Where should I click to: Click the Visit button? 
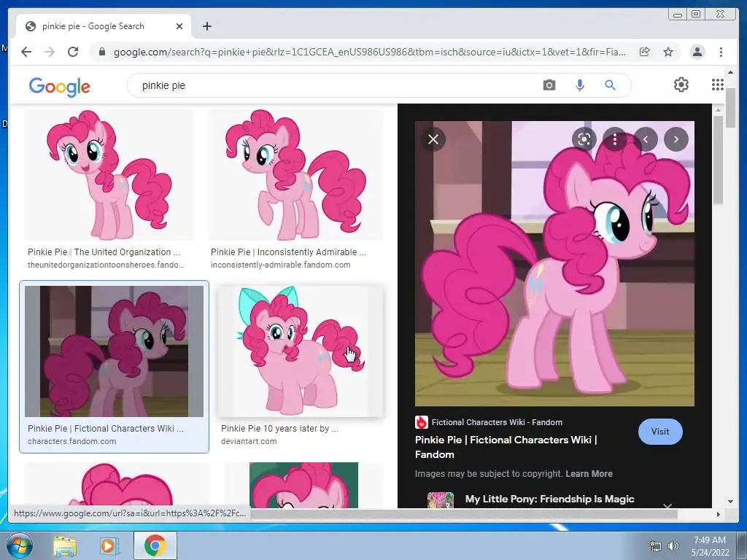(x=660, y=432)
